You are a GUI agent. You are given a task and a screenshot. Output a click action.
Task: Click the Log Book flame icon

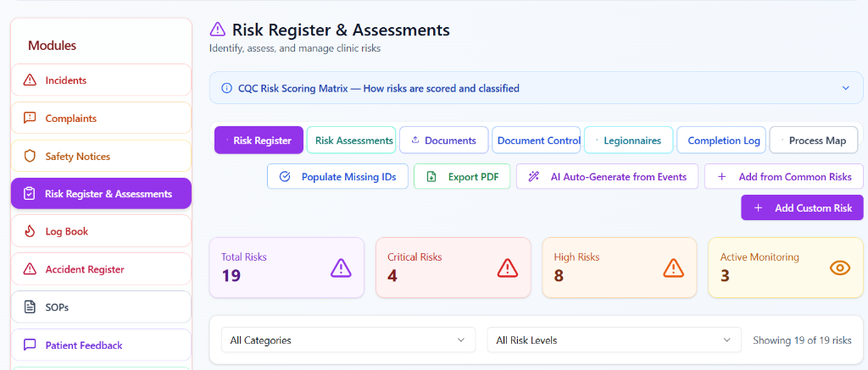point(30,231)
